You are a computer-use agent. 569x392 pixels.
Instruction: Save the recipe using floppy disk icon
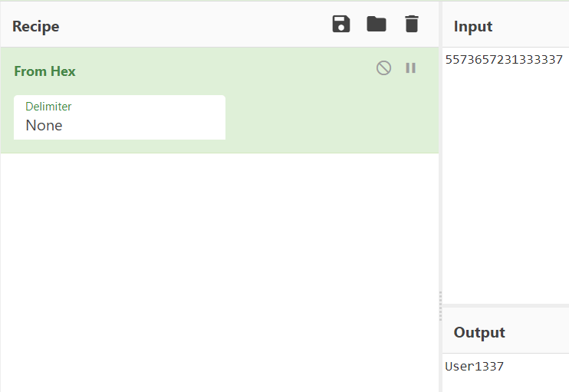click(341, 25)
